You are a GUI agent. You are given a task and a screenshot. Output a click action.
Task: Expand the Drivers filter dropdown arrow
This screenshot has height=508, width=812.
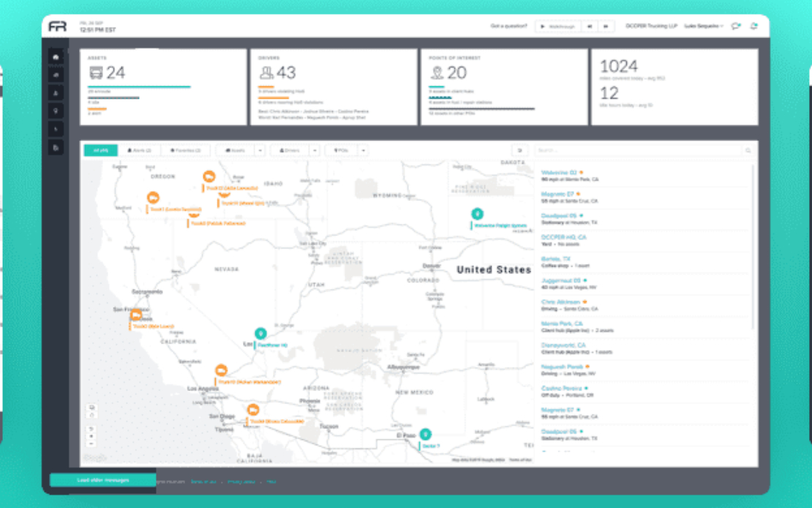(x=315, y=151)
